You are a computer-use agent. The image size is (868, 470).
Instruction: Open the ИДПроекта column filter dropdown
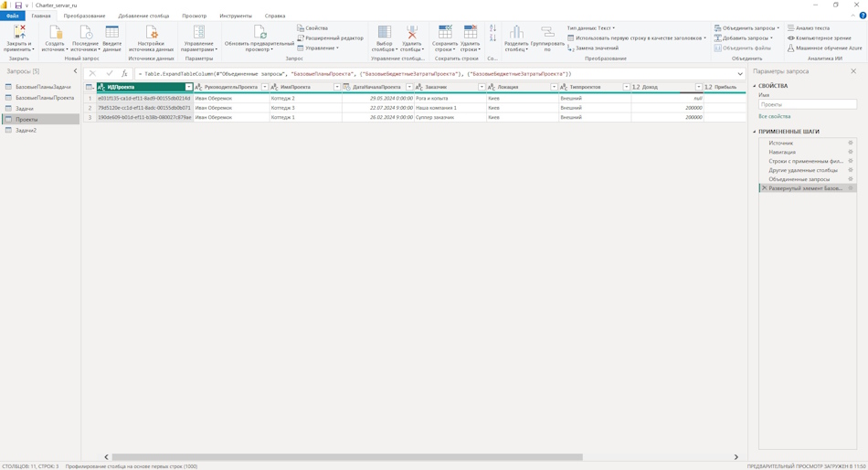189,87
